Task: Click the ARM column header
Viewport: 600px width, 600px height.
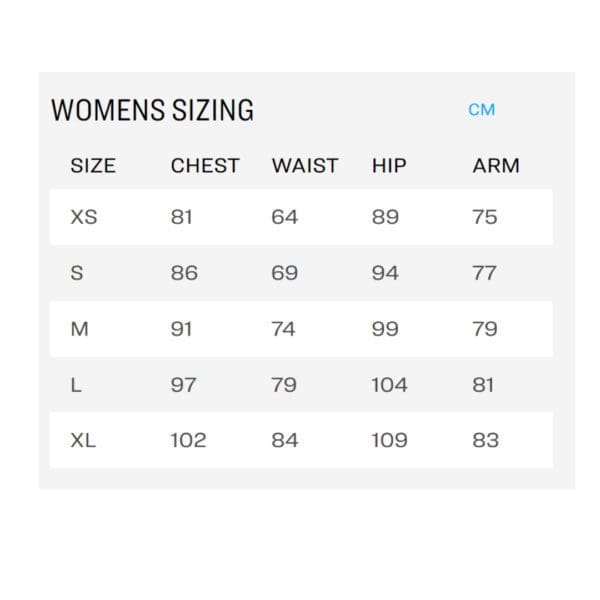Action: point(496,166)
